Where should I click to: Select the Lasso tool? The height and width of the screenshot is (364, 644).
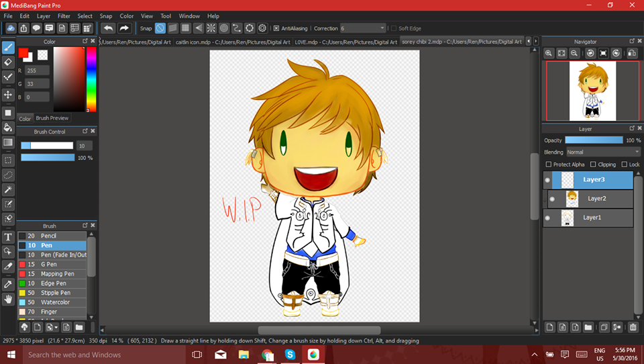(8, 175)
